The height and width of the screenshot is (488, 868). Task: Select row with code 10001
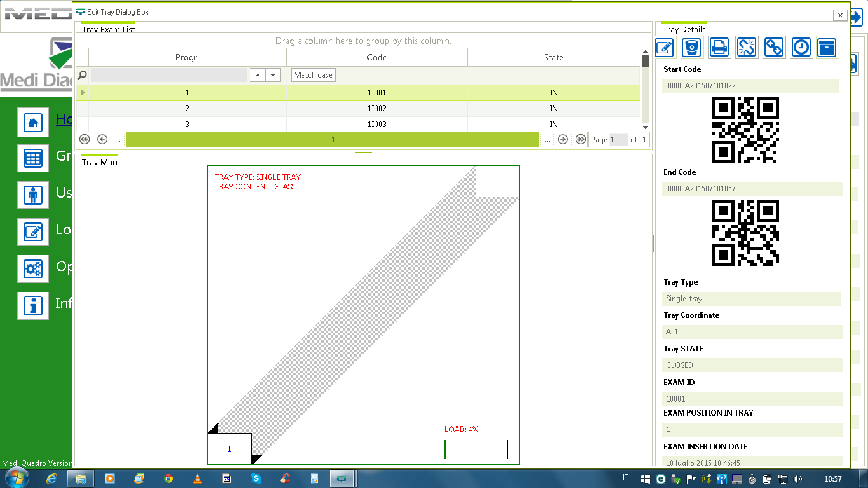point(358,93)
